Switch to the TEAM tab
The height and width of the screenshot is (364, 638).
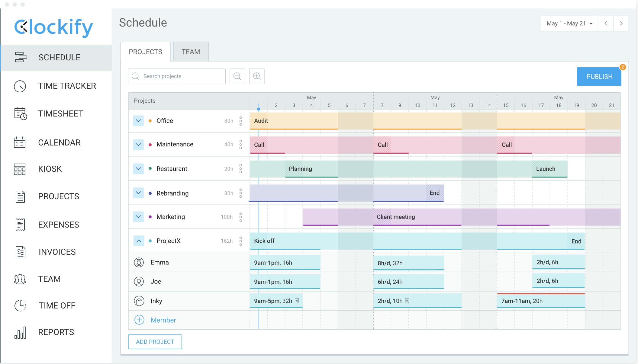click(x=191, y=52)
